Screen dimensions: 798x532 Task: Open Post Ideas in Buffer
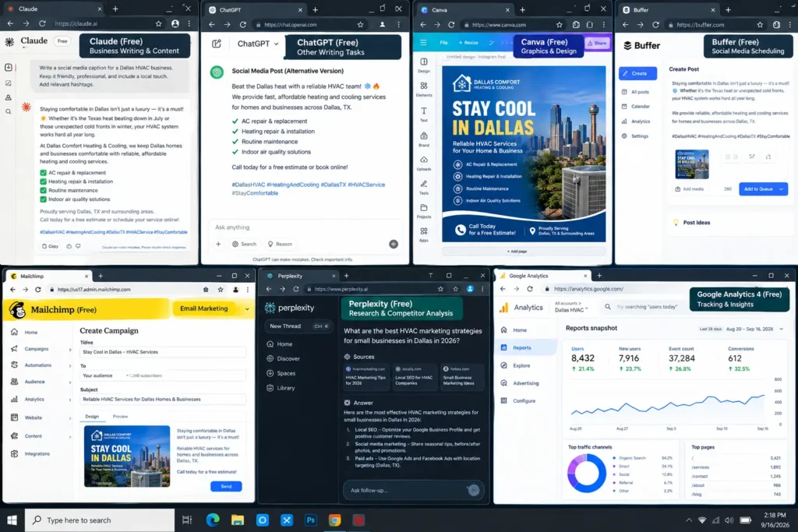click(692, 222)
